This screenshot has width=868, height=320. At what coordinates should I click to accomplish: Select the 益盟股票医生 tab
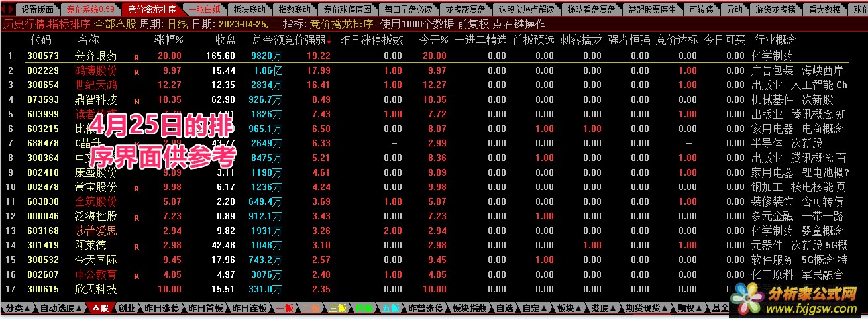652,9
